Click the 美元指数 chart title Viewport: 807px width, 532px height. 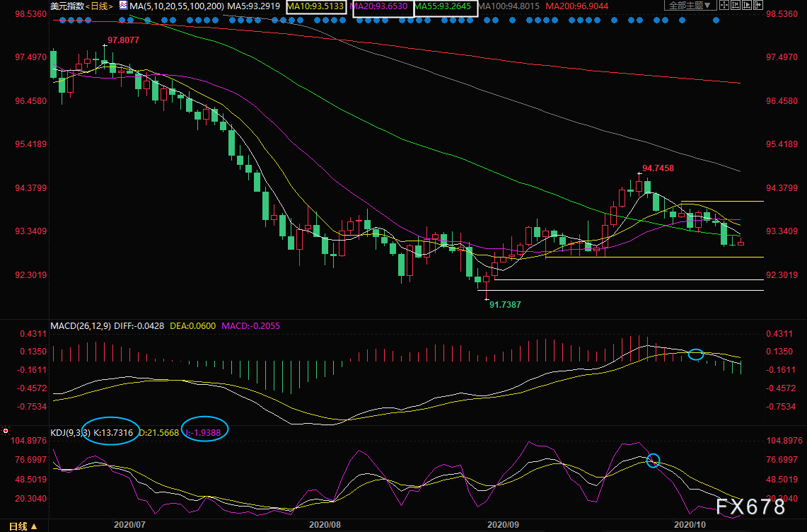click(67, 6)
